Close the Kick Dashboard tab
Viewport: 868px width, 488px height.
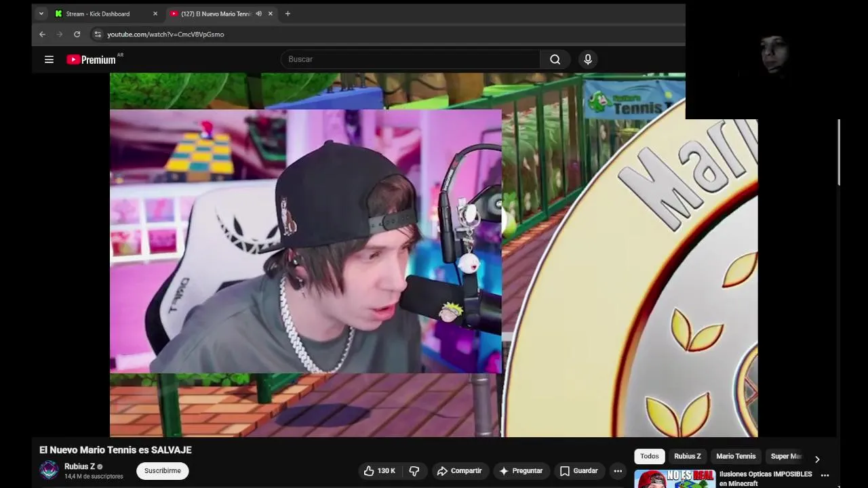click(x=155, y=14)
